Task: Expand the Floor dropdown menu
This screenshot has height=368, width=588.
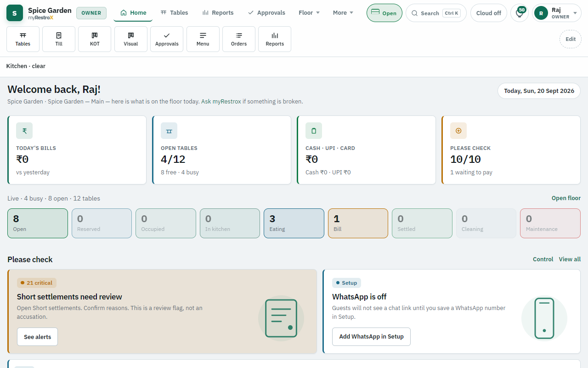Action: coord(309,13)
